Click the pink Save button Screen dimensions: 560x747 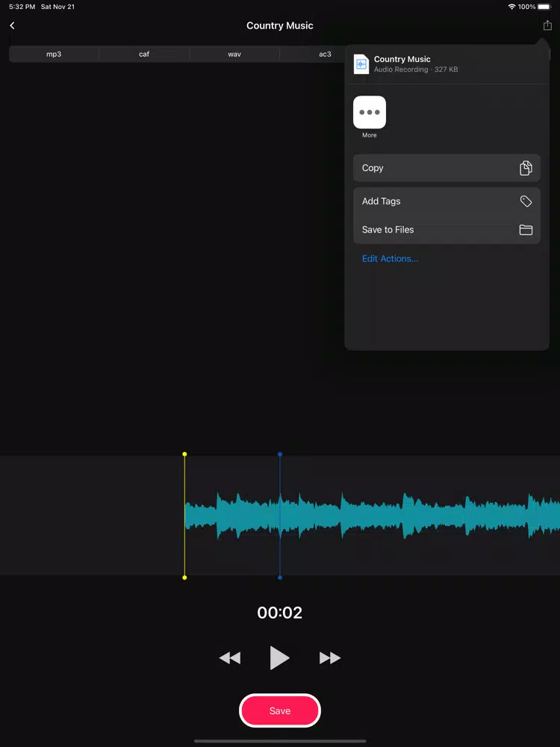[x=279, y=710]
